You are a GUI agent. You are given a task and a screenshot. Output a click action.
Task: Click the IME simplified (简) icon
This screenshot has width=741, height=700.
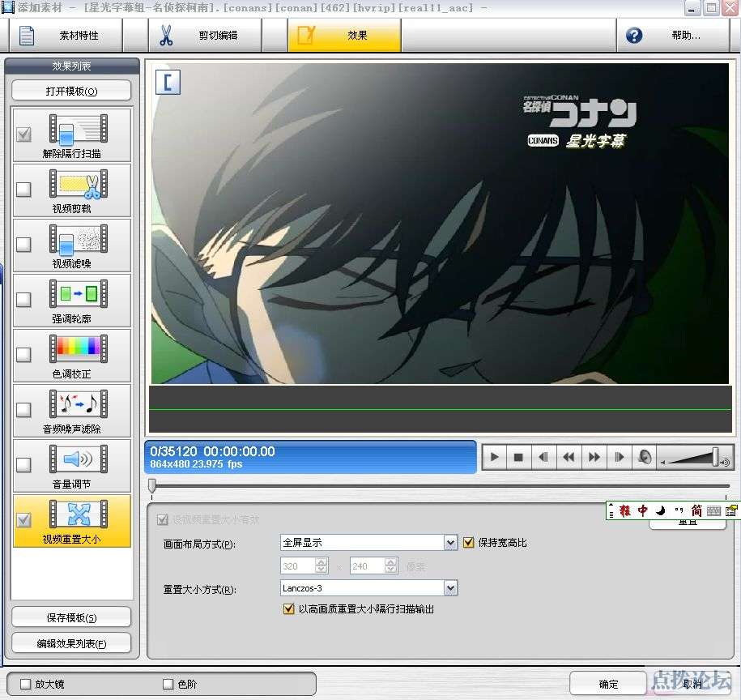696,510
